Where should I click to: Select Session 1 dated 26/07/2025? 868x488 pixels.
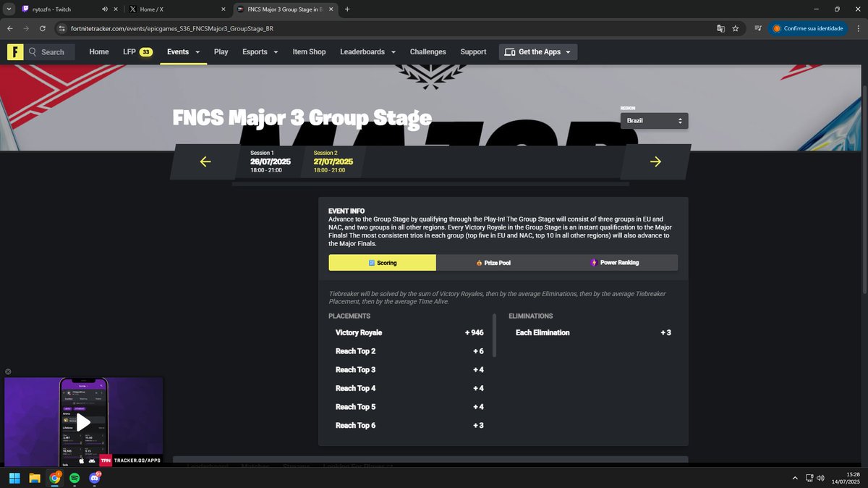click(x=271, y=161)
